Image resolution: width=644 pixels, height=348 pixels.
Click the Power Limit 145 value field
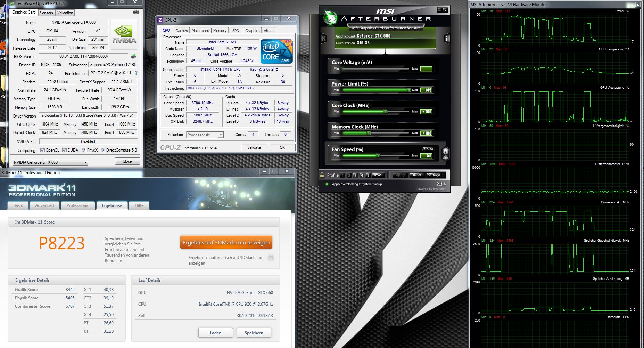426,90
